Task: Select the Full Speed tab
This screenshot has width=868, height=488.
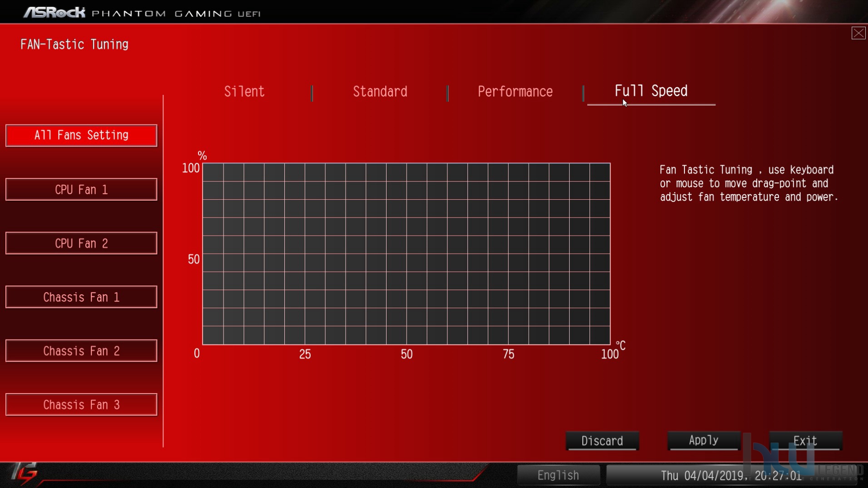Action: 651,91
